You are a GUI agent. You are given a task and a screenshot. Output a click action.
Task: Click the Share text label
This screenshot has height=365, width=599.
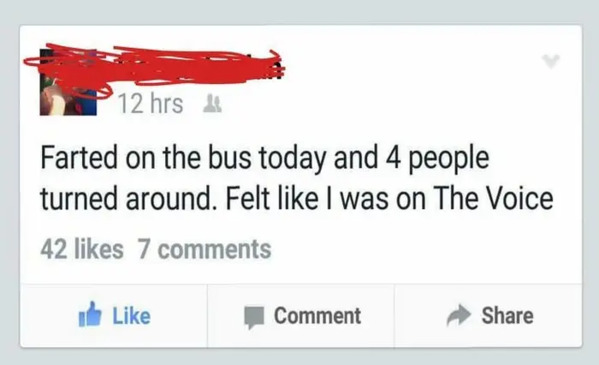[507, 315]
